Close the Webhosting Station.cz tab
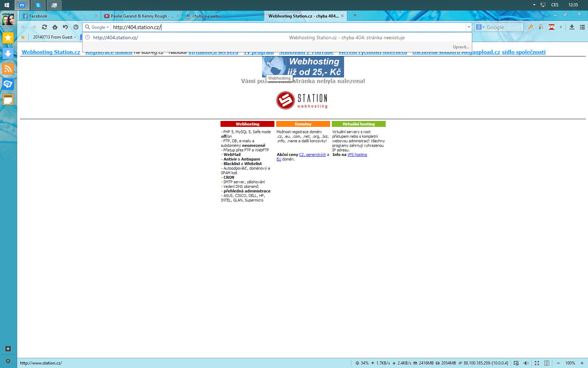The height and width of the screenshot is (368, 588). point(342,16)
